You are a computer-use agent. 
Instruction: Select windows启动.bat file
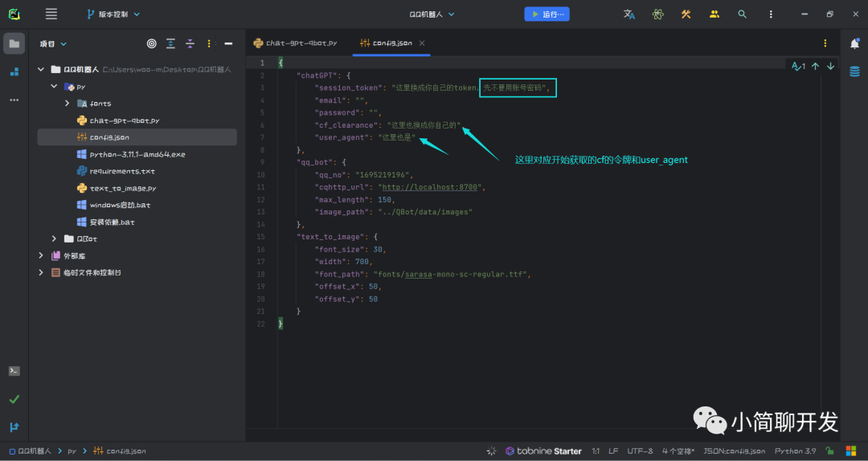(120, 205)
